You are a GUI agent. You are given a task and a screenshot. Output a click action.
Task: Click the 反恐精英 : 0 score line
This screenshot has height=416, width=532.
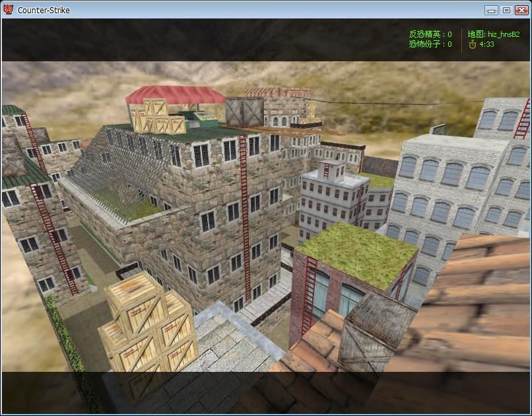430,34
